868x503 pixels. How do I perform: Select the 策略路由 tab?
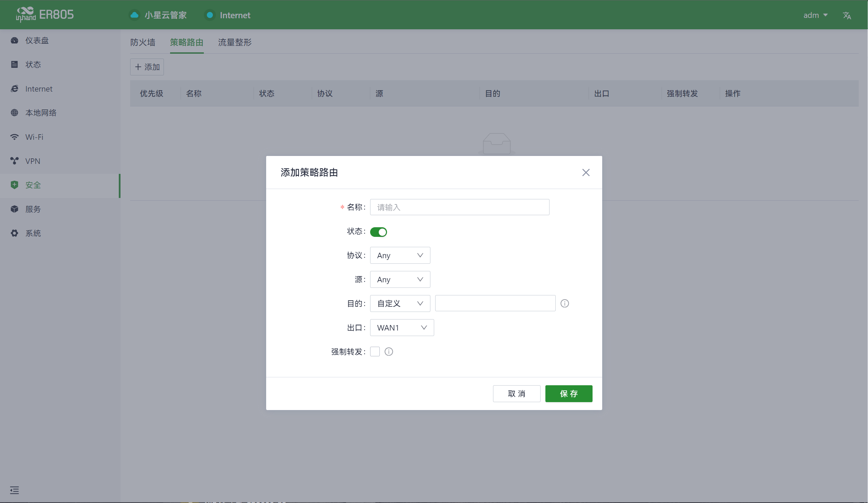point(187,42)
